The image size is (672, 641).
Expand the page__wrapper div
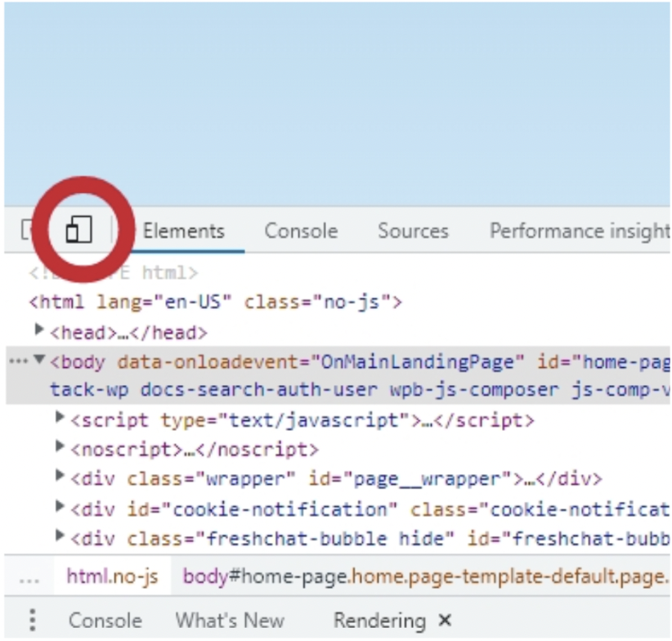click(60, 476)
